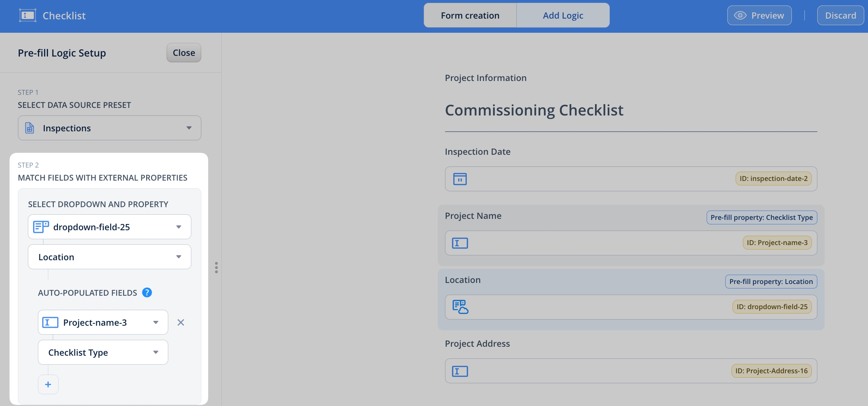Image resolution: width=868 pixels, height=406 pixels.
Task: Open the Location property dropdown
Action: (109, 257)
